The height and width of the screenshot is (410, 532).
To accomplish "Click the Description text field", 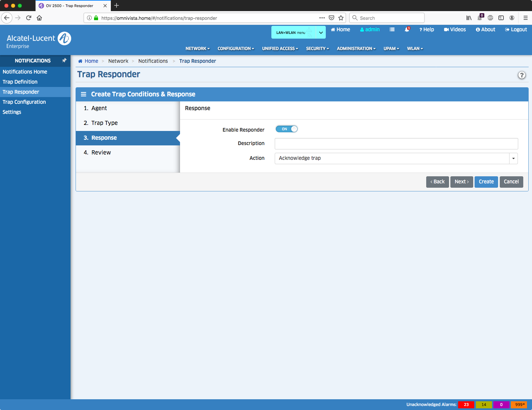I will 396,144.
